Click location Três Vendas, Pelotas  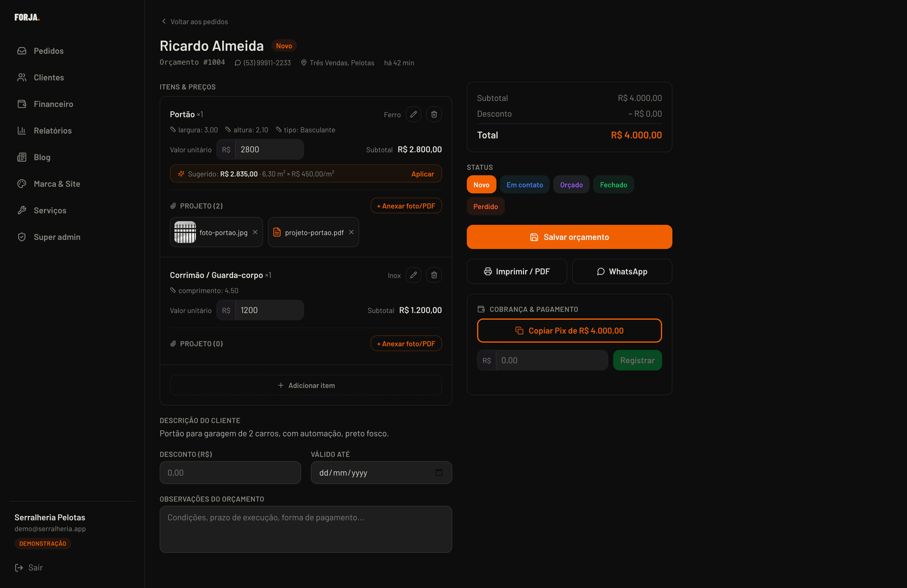pyautogui.click(x=342, y=63)
